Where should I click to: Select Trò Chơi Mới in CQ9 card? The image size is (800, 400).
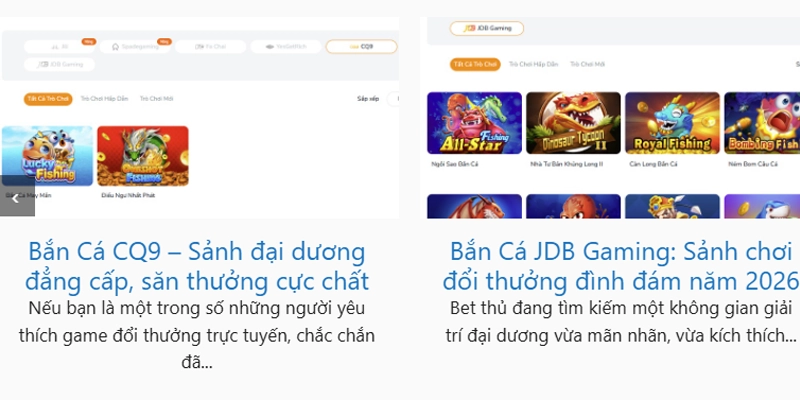point(156,99)
